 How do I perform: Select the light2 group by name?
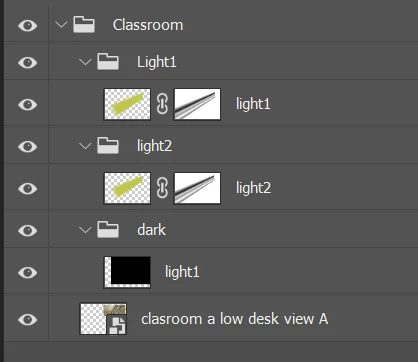[x=154, y=146]
